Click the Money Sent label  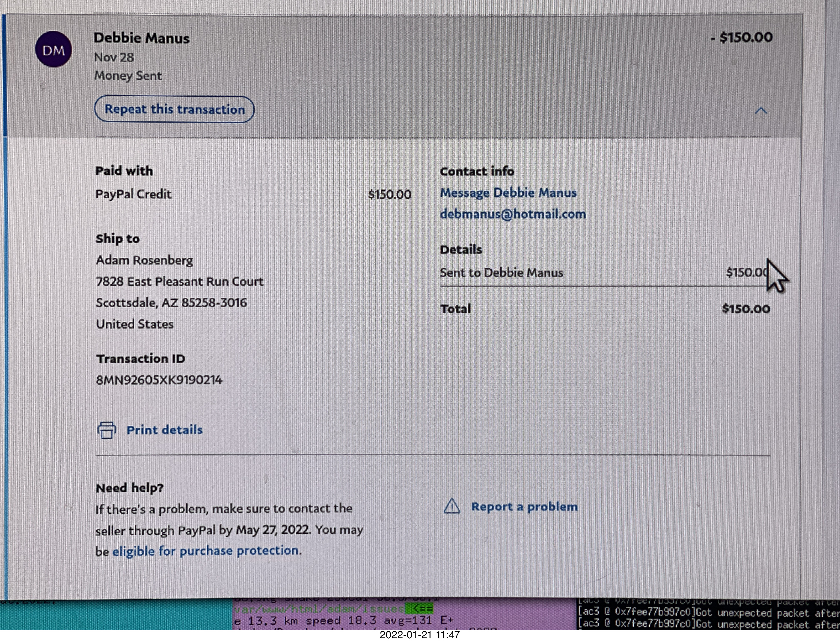click(x=128, y=76)
